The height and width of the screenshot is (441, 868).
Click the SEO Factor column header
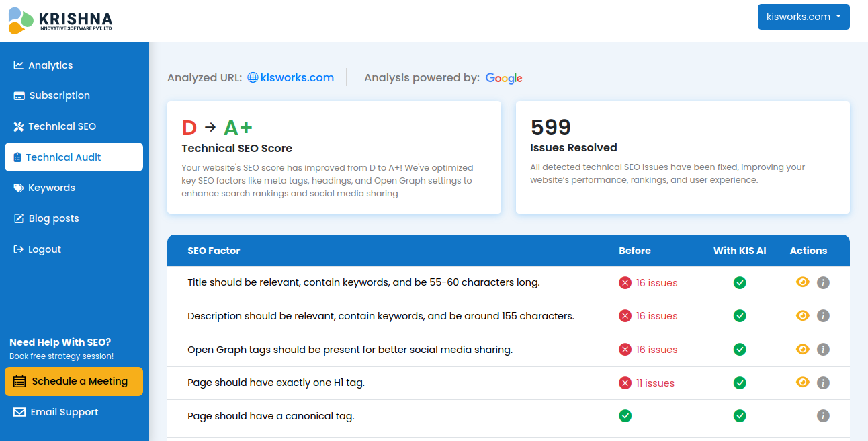(x=214, y=251)
